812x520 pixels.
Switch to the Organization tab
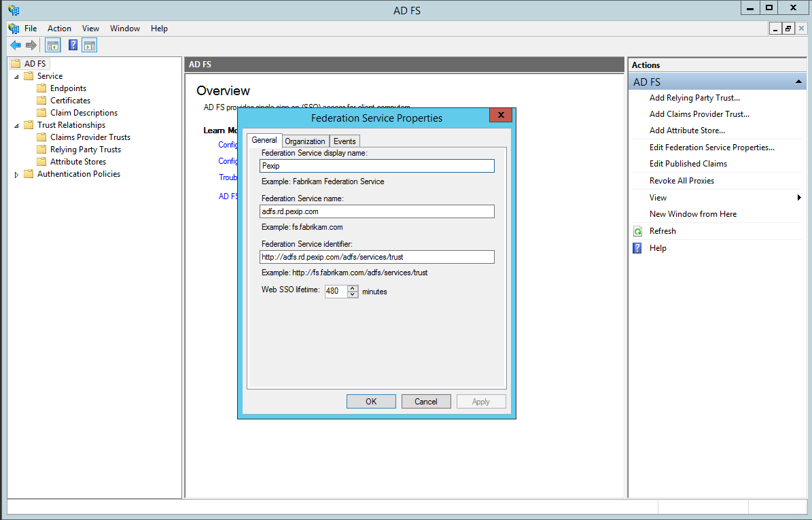(304, 141)
